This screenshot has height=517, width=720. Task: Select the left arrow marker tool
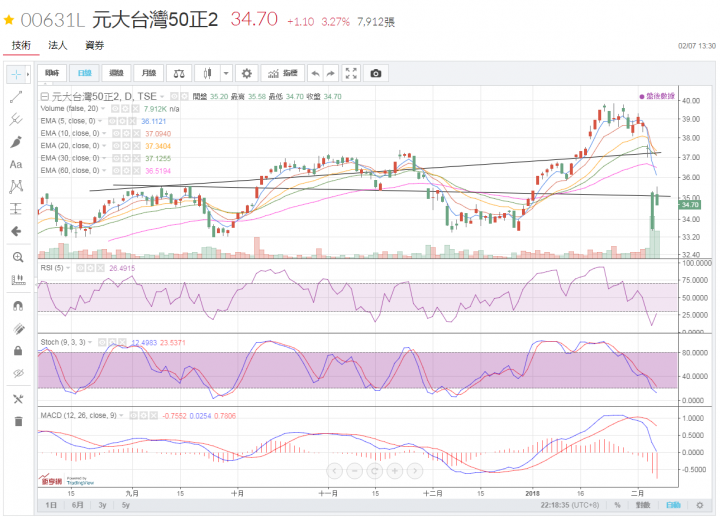pos(16,231)
